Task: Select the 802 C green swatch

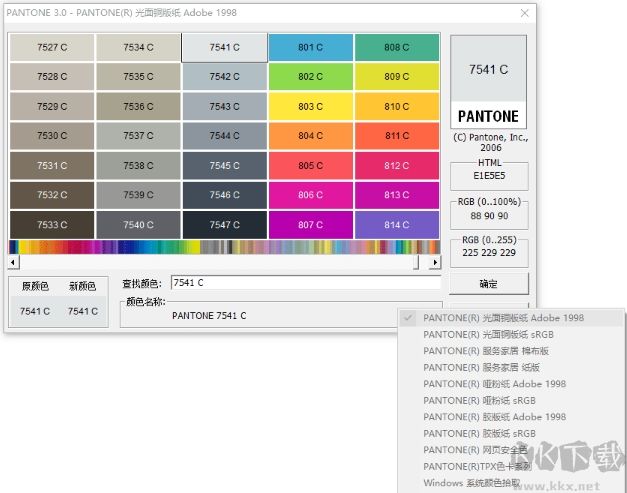Action: pos(310,77)
